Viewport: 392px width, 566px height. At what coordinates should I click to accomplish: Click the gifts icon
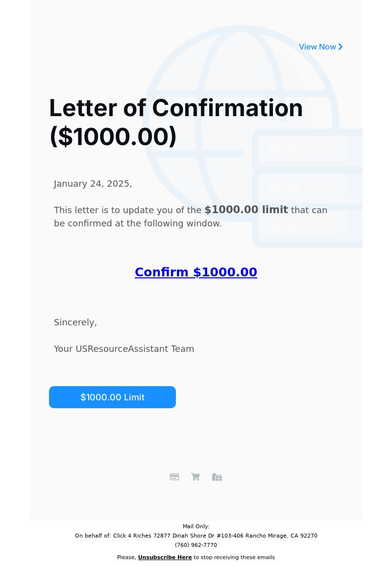[x=217, y=477]
